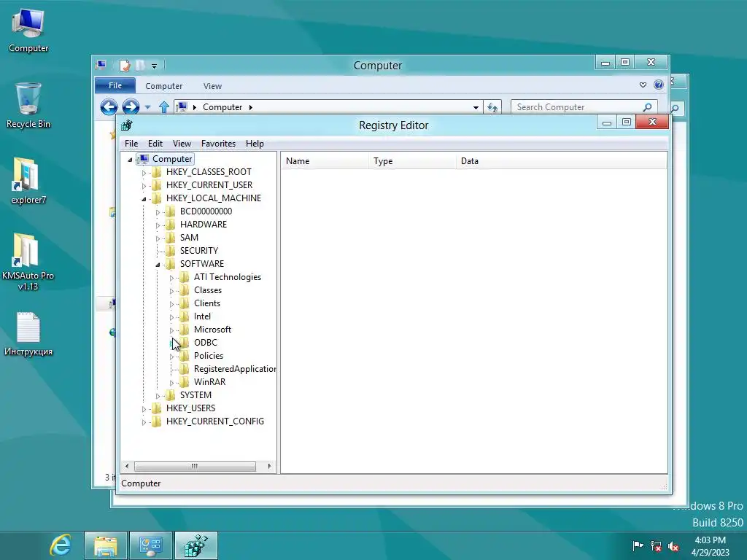The image size is (747, 560).
Task: Open the network status tray icon
Action: pos(656,545)
